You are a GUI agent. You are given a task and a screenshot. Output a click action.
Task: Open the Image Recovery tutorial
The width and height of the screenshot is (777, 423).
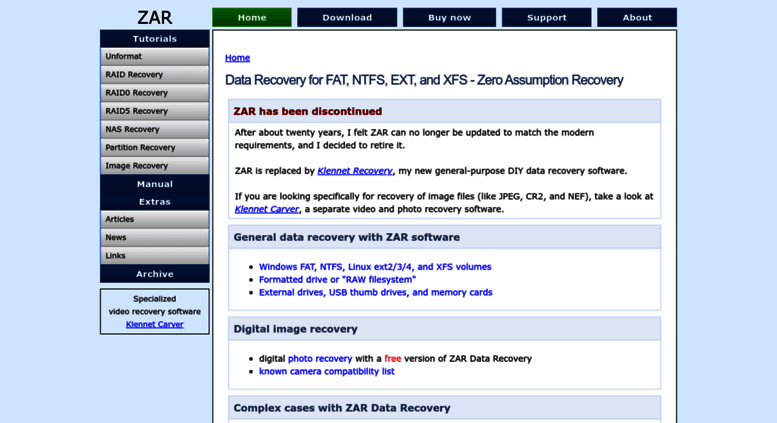pyautogui.click(x=155, y=166)
